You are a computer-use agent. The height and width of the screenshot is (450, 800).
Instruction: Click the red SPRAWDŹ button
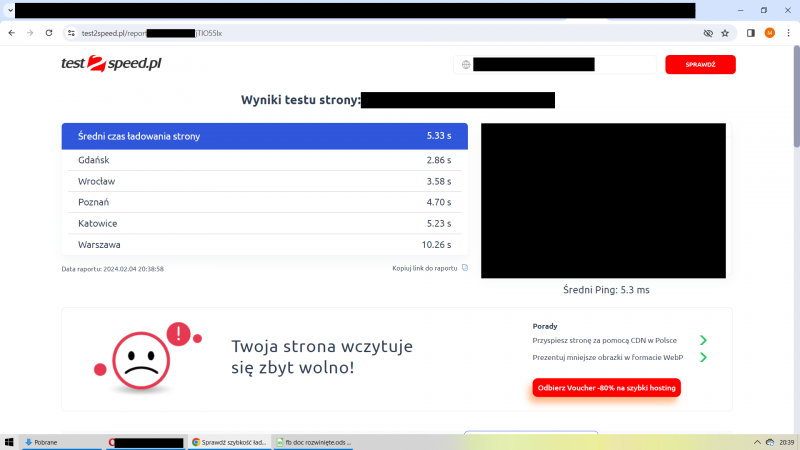point(700,65)
